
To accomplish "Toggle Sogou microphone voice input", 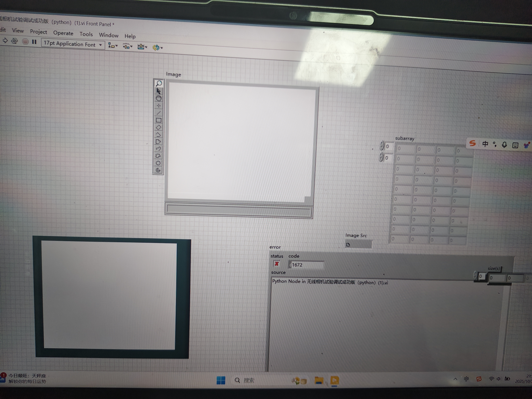I will click(504, 145).
